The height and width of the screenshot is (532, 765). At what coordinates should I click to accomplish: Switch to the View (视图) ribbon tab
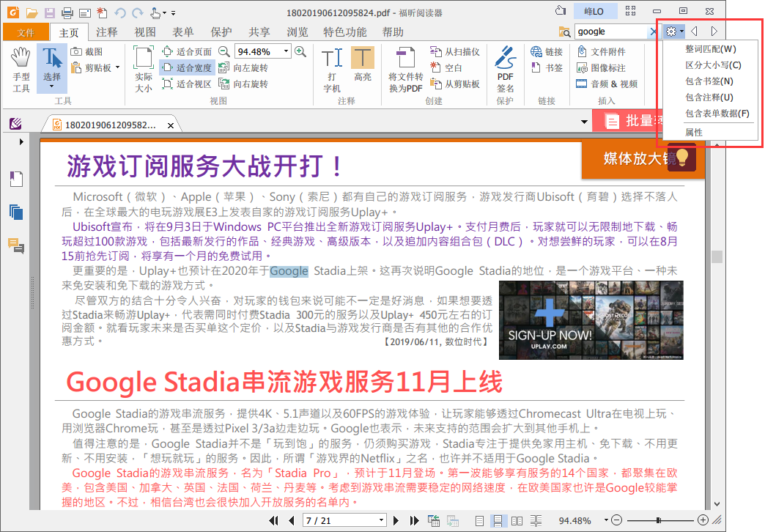point(145,32)
